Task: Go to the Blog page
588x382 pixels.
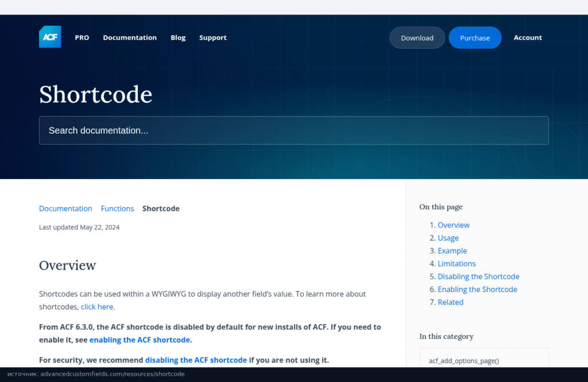Action: tap(178, 37)
